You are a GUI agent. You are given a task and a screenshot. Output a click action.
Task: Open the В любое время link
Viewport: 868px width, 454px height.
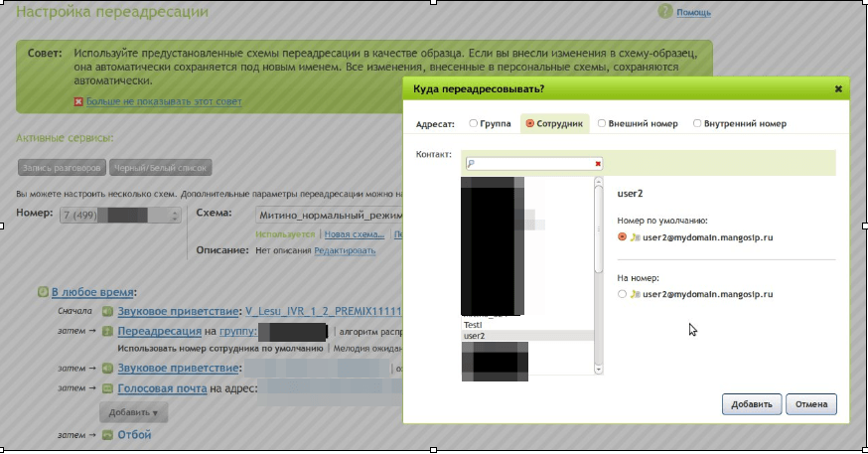click(92, 292)
